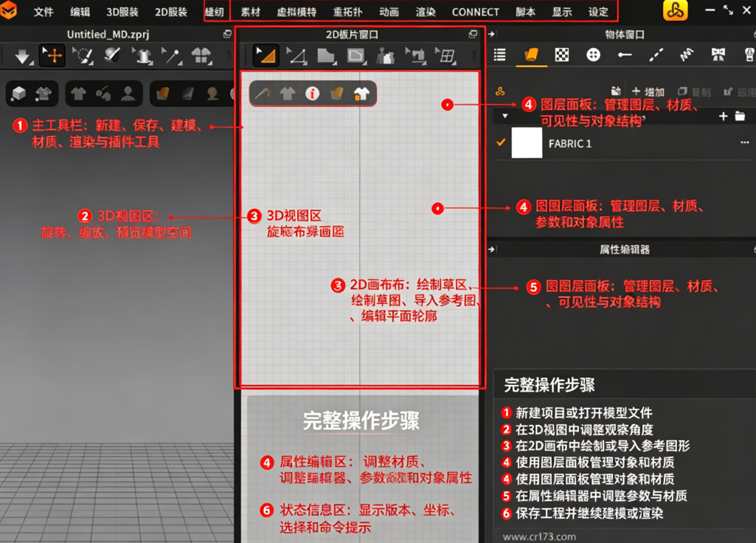756x543 pixels.
Task: Collapse the fabric list disclosure triangle
Action: 504,116
